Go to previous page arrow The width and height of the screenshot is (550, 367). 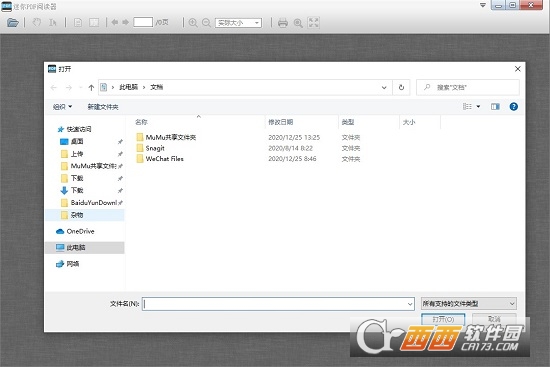click(x=115, y=22)
